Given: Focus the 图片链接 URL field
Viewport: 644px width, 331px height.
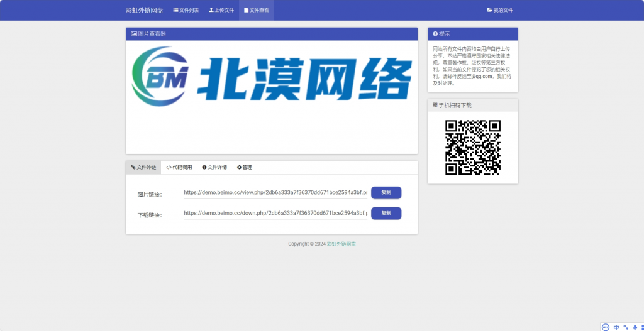Looking at the screenshot, I should point(275,193).
